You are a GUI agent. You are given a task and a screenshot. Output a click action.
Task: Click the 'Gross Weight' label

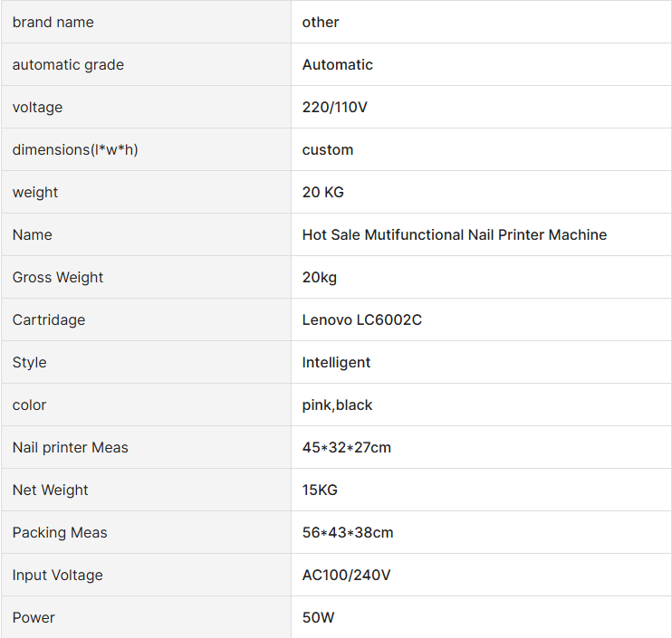click(58, 277)
